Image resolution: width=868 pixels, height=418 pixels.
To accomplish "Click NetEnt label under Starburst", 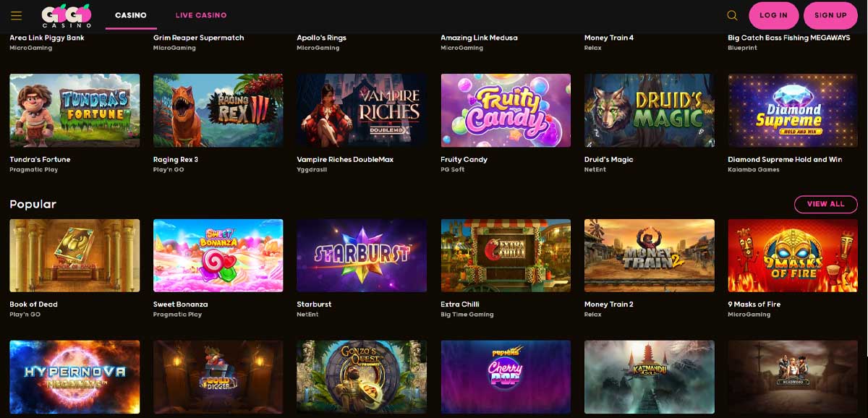I will point(307,315).
